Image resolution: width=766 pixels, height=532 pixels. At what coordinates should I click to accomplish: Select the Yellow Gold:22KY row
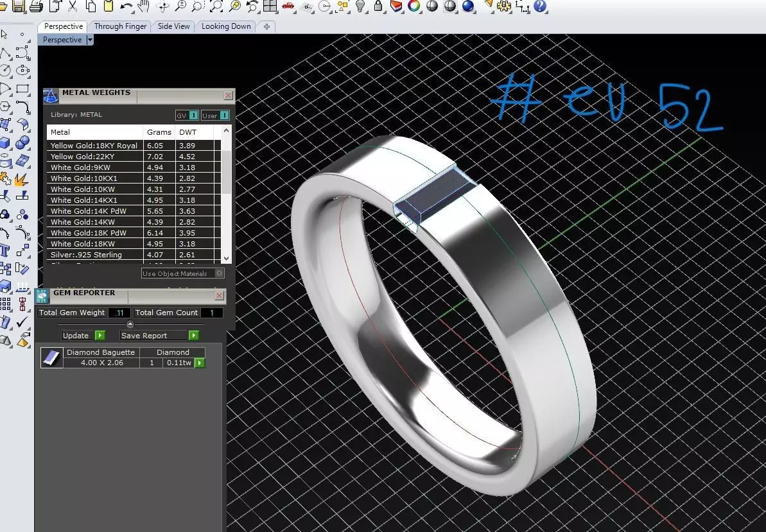(134, 157)
